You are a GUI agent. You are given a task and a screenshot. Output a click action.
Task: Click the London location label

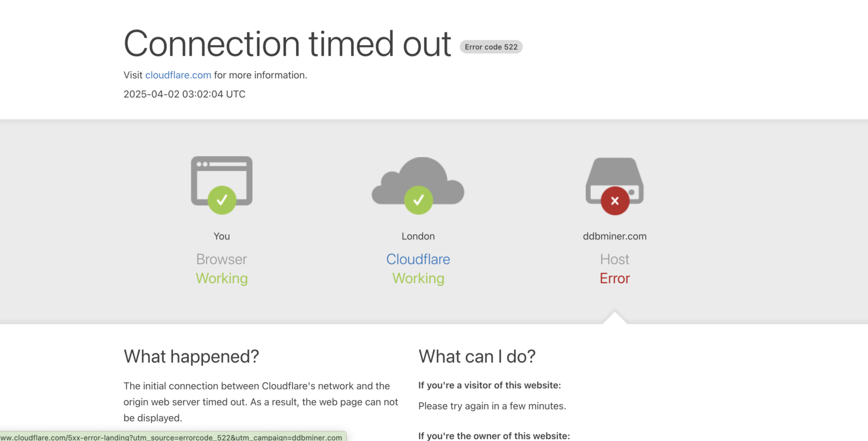coord(418,236)
